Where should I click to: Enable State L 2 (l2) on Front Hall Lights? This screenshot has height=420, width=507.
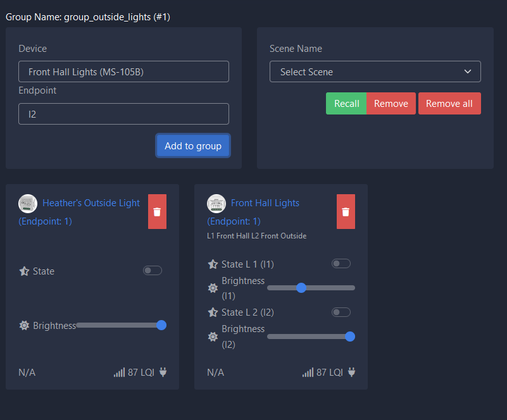341,312
